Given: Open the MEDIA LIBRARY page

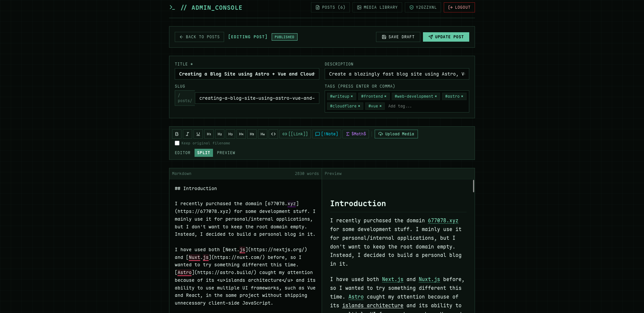Looking at the screenshot, I should coord(377,7).
